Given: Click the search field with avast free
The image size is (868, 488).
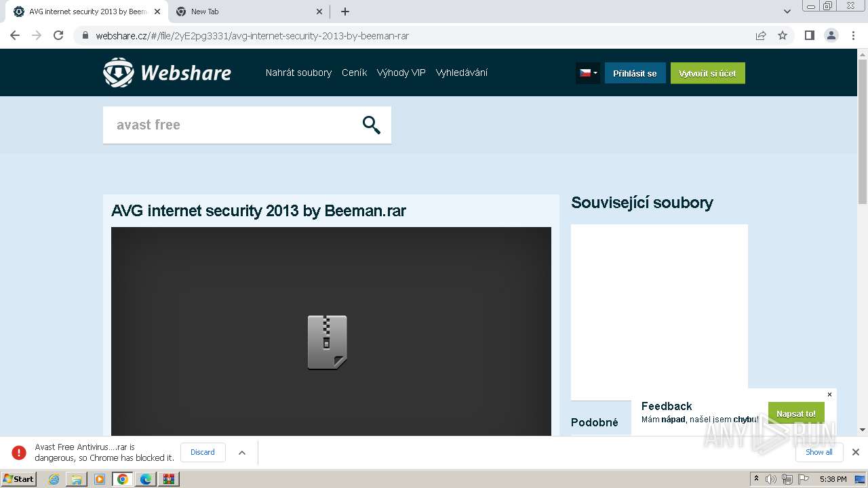Looking at the screenshot, I should (x=247, y=125).
